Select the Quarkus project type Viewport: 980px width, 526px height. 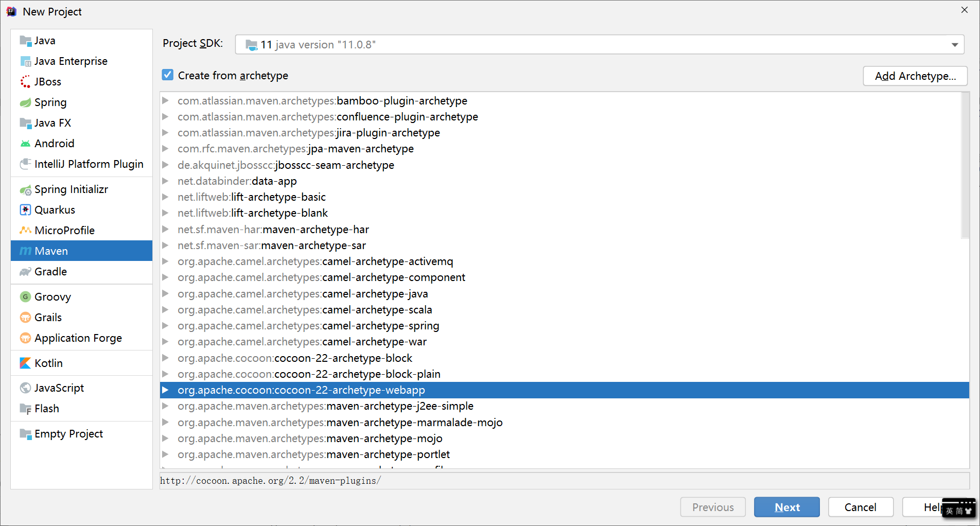[81, 210]
